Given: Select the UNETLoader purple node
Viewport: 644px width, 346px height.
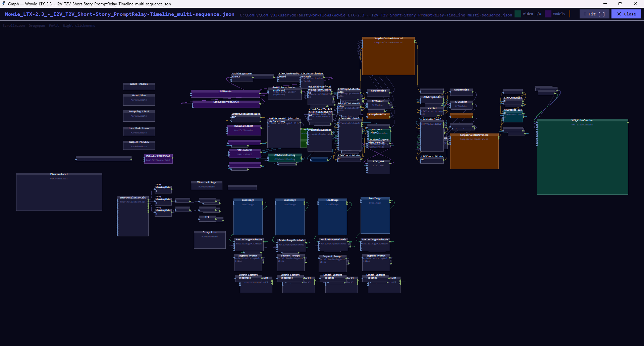Looking at the screenshot, I should tap(225, 94).
